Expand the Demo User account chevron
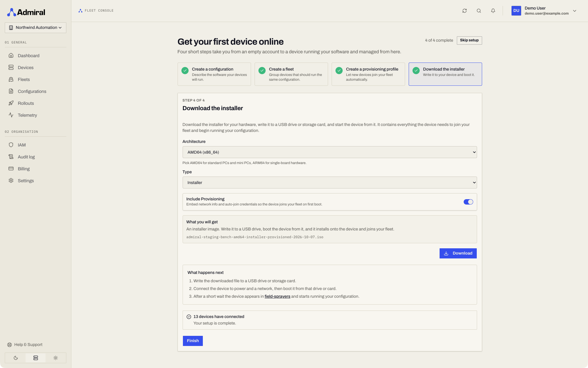The height and width of the screenshot is (368, 588). 575,11
